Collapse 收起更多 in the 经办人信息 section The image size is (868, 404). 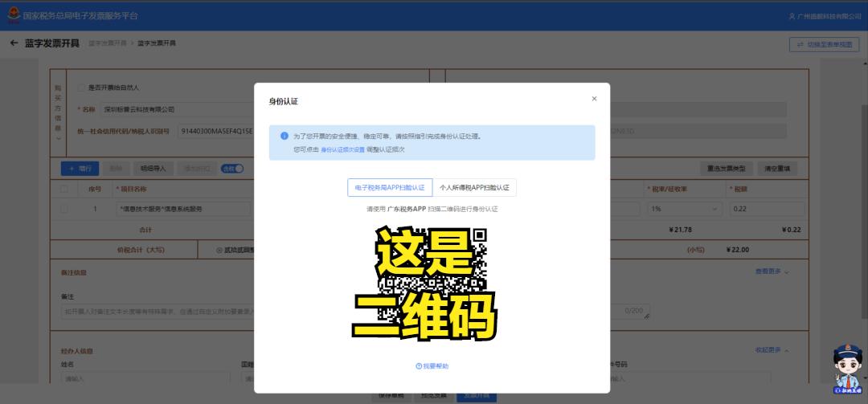tap(772, 350)
